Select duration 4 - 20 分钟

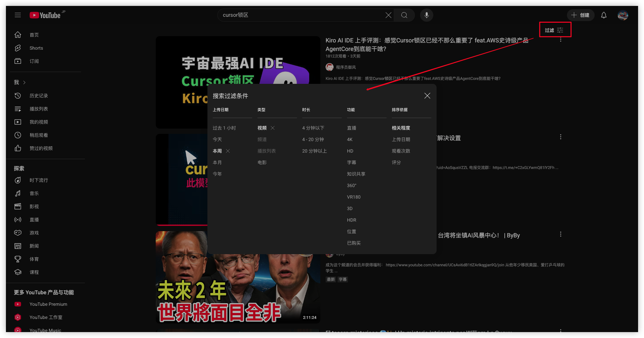313,139
